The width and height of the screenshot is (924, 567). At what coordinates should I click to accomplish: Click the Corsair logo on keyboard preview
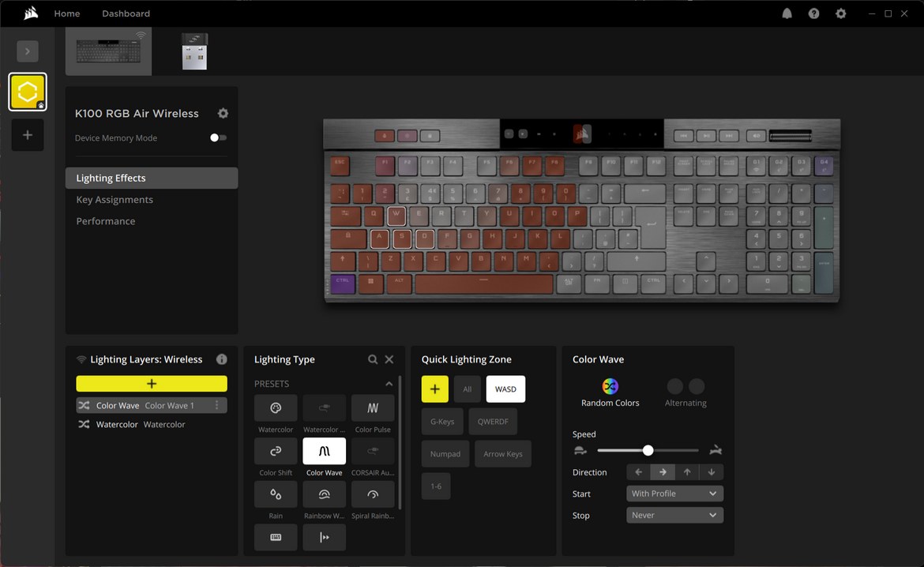coord(582,133)
